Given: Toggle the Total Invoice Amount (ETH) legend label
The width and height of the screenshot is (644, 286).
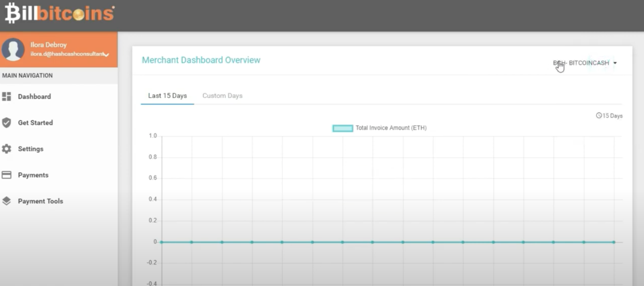Looking at the screenshot, I should click(x=391, y=128).
